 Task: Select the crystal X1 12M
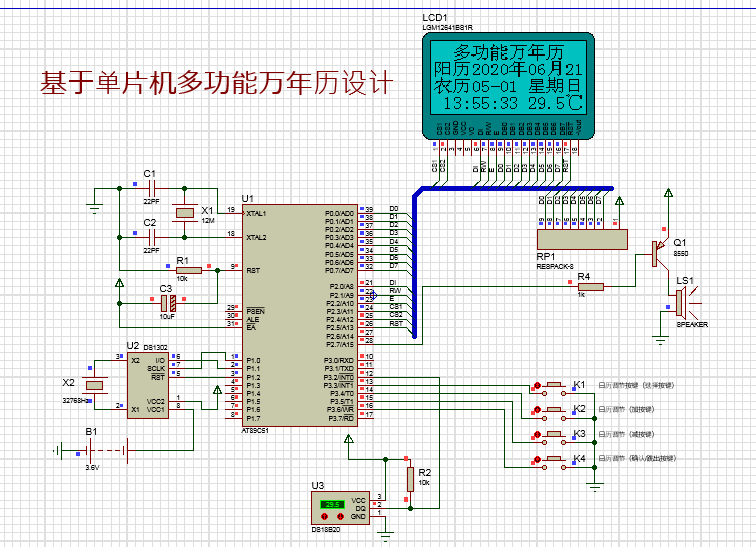coord(184,213)
